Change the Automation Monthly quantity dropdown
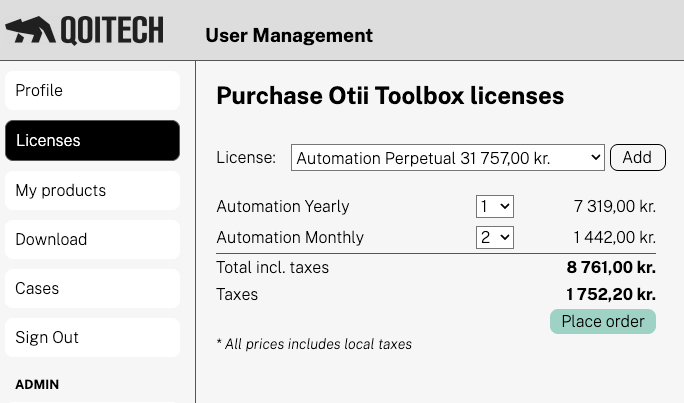Viewport: 684px width, 403px height. point(495,237)
